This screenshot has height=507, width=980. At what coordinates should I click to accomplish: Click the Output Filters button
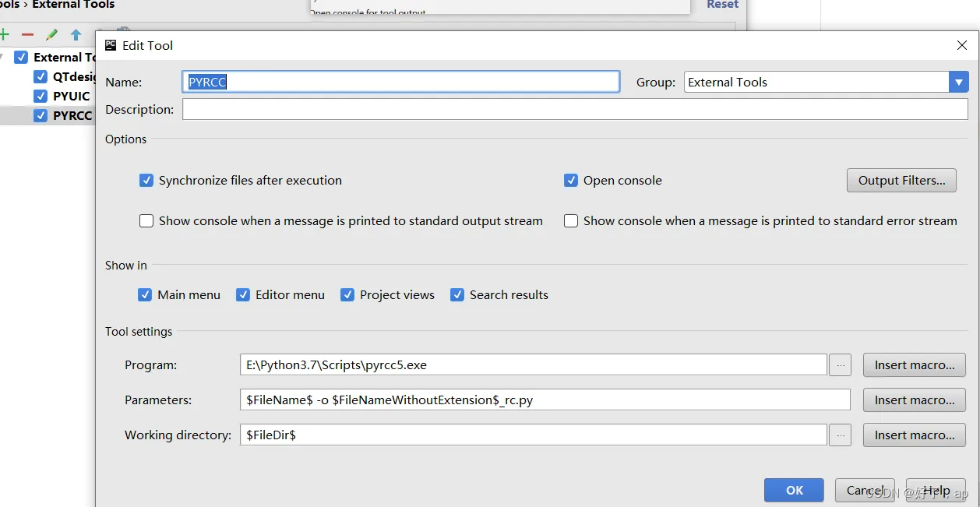(x=901, y=181)
